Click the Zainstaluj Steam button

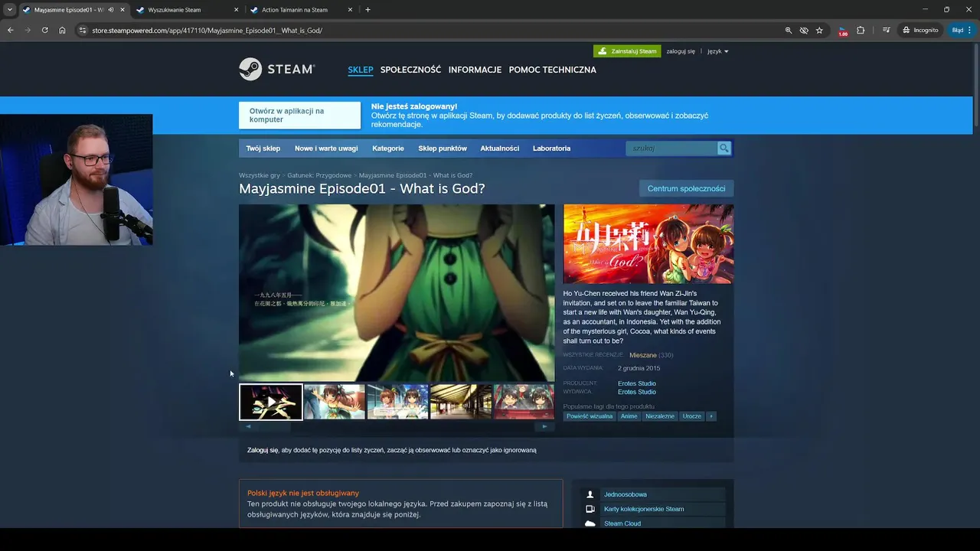(627, 51)
